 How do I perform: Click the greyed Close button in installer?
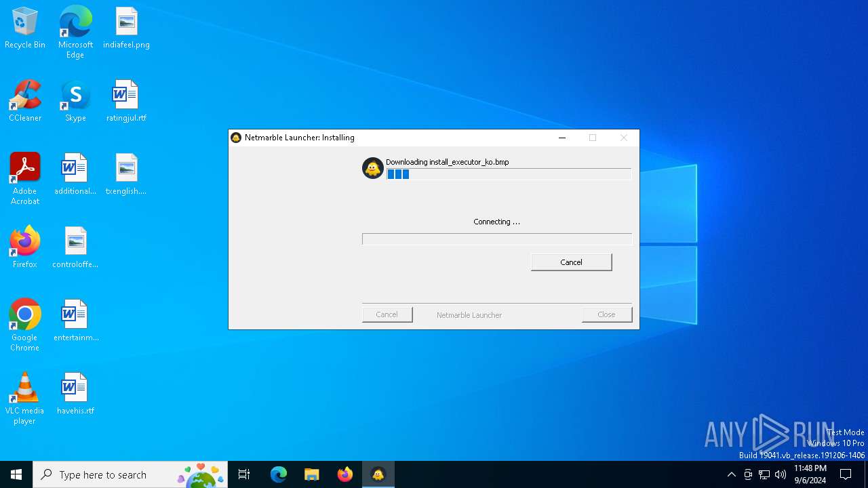606,314
